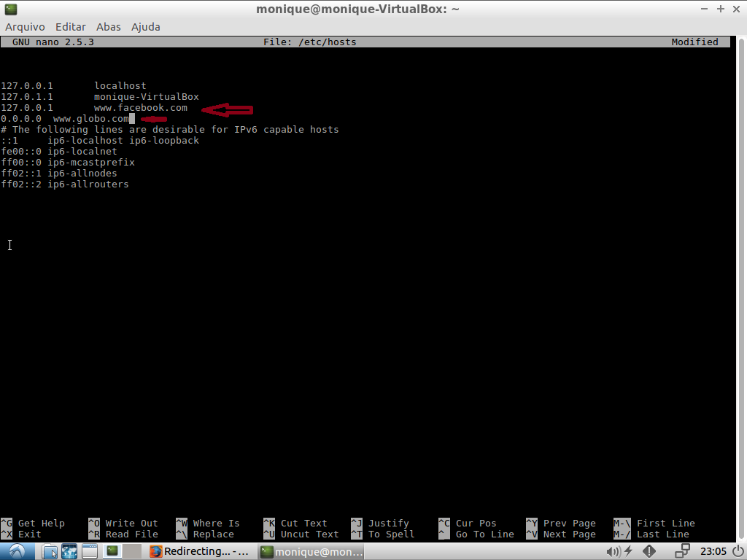Switch to the first workspace in pager
This screenshot has height=560, width=747.
112,551
